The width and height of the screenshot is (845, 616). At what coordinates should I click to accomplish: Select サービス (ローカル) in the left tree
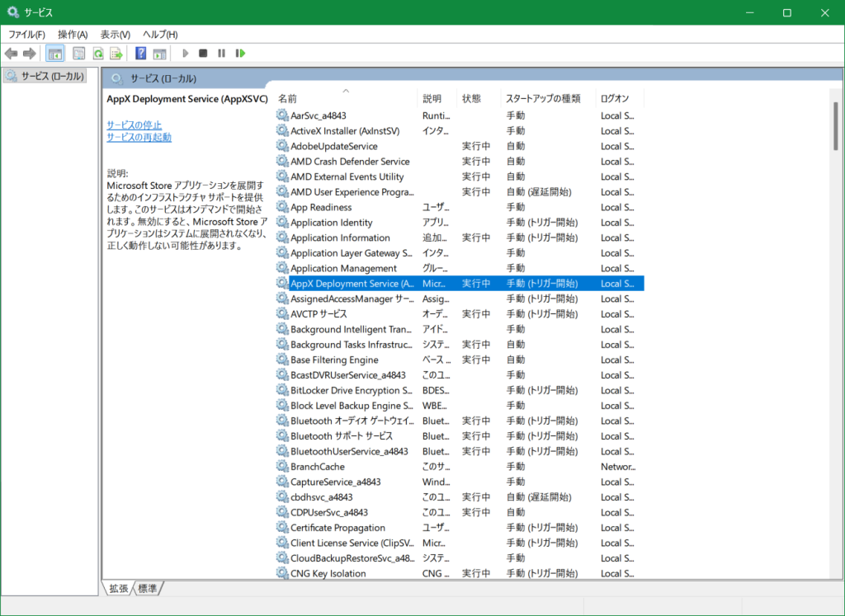coord(51,76)
